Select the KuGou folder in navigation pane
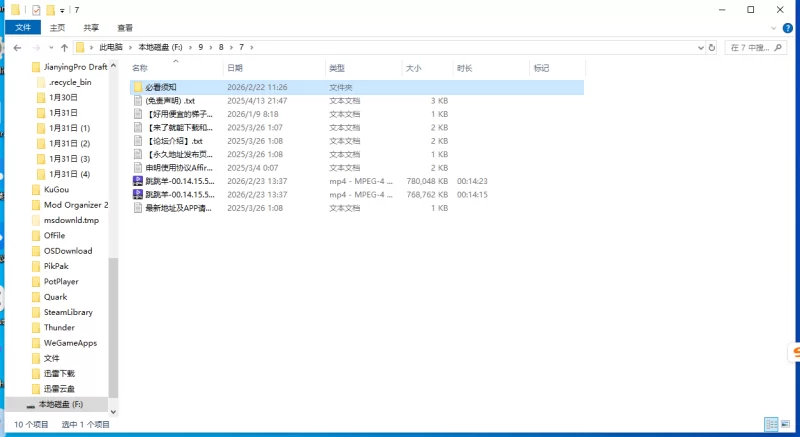Viewport: 800px width, 437px height. click(x=56, y=189)
